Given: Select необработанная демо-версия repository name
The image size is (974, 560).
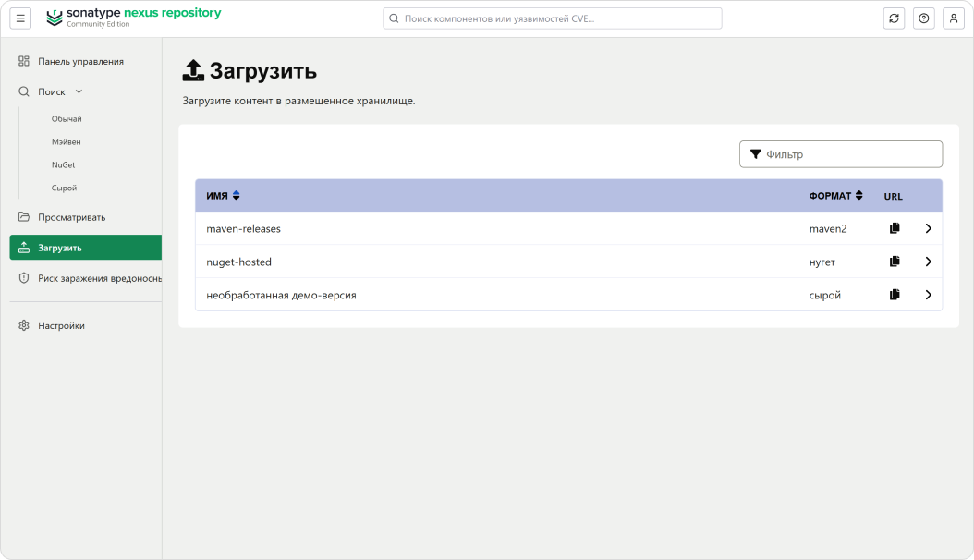Looking at the screenshot, I should click(282, 295).
